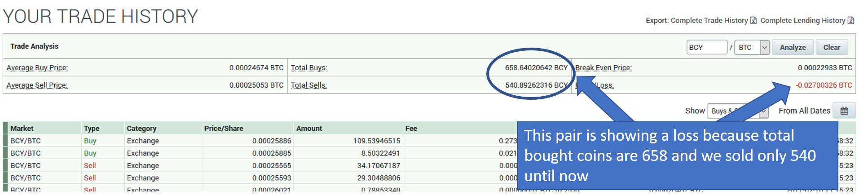This screenshot has height=196, width=868.
Task: Click Exchange category in the 0.00025885 row
Action: [143, 153]
